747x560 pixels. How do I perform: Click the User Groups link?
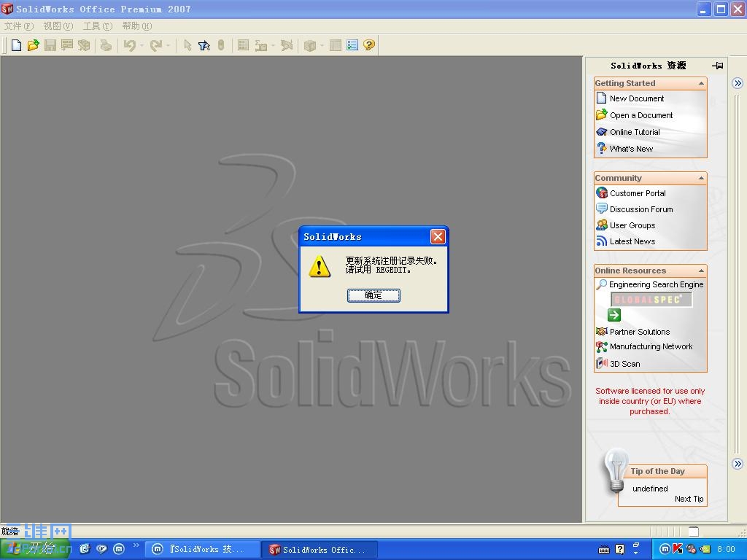(632, 226)
